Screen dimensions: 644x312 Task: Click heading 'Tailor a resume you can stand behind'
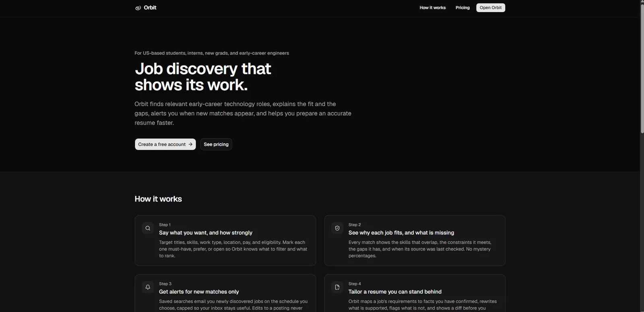(x=395, y=292)
